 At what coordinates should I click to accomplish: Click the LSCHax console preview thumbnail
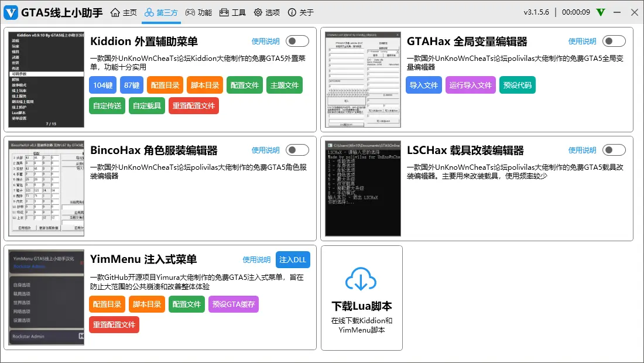(x=362, y=189)
